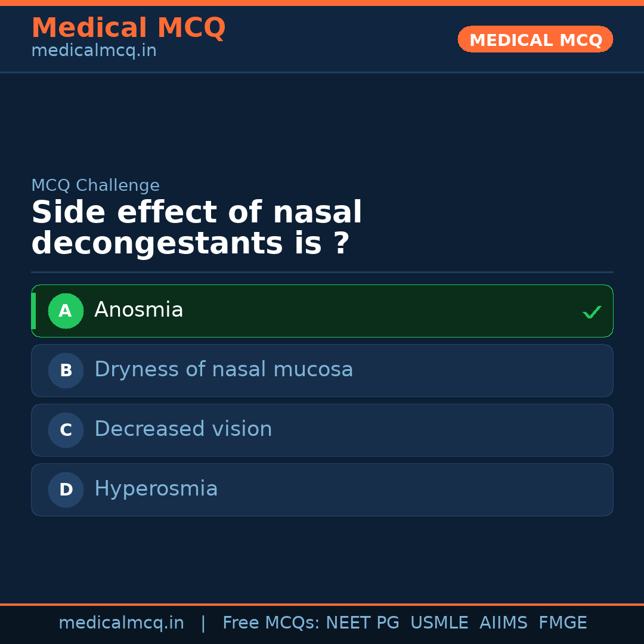Click AIIMS in the footer
The image size is (644, 644).
point(503,623)
